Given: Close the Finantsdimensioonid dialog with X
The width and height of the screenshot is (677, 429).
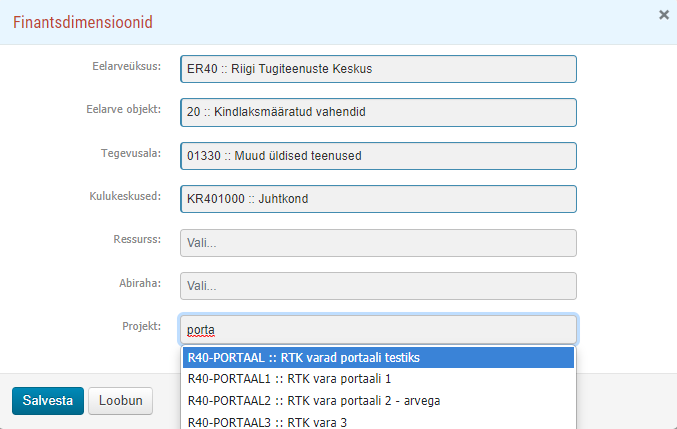Looking at the screenshot, I should (x=664, y=15).
